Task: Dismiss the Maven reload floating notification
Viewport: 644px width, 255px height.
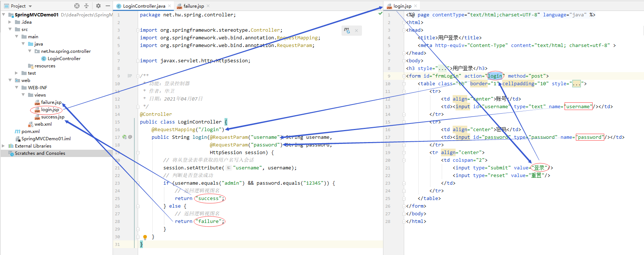Action: tap(356, 31)
